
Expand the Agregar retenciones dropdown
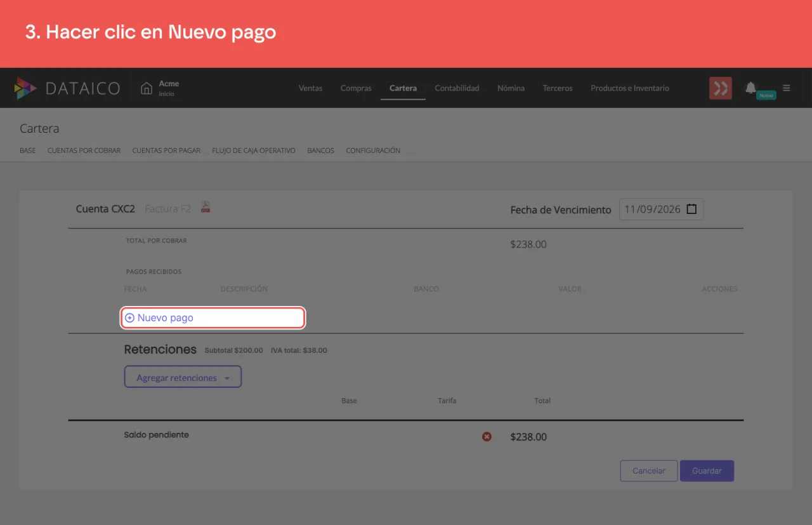point(183,377)
